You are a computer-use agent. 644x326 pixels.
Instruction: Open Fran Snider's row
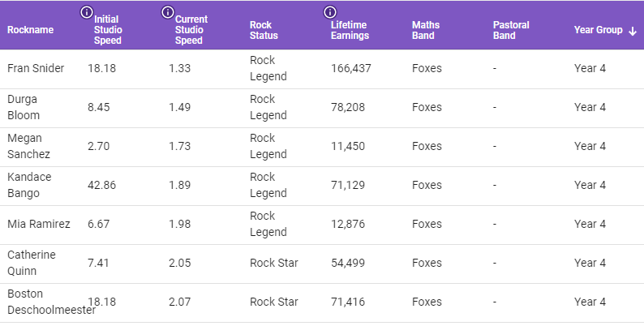coord(322,69)
